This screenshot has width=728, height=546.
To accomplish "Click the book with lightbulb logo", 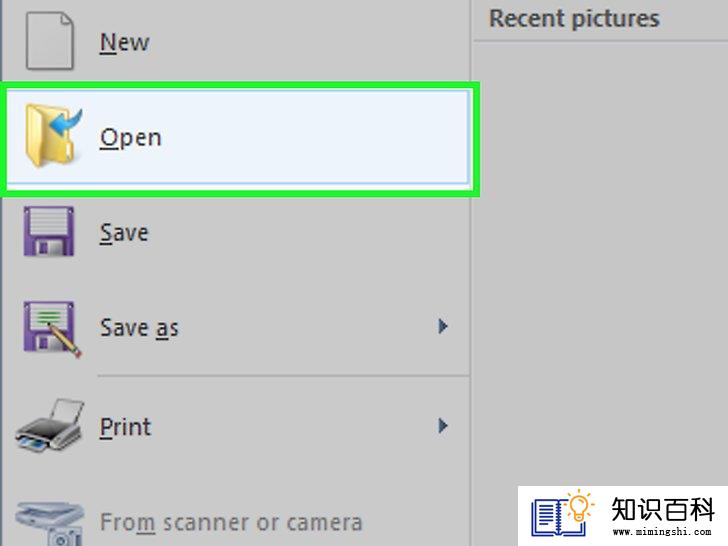I will pyautogui.click(x=563, y=513).
